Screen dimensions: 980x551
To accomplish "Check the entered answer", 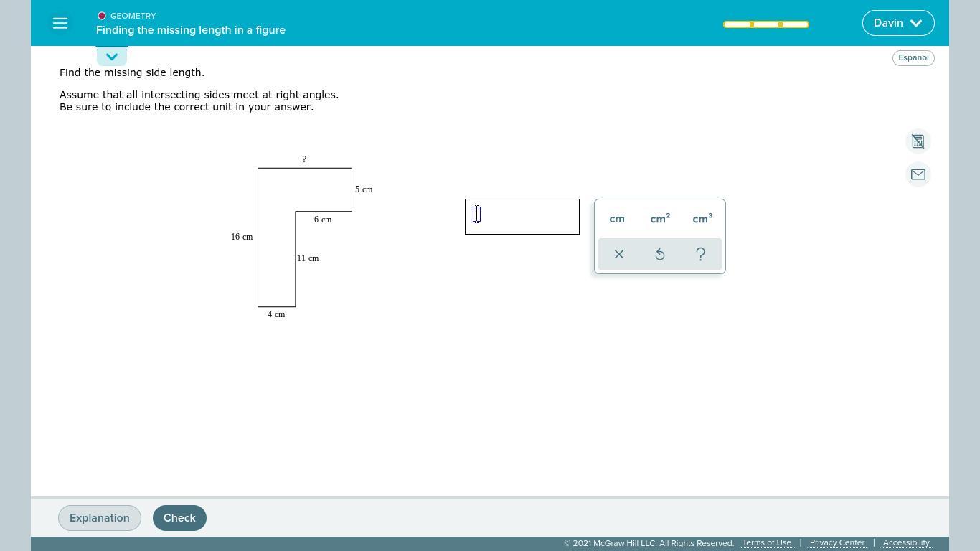I will point(179,518).
